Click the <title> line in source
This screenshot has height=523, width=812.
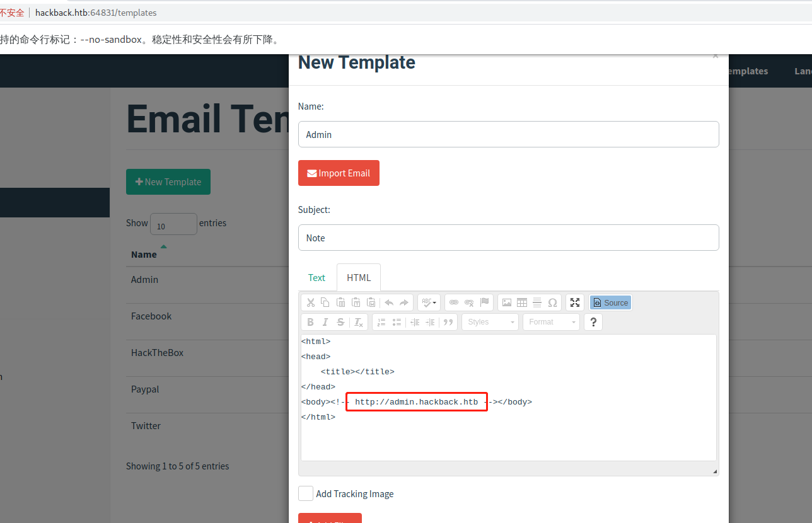click(x=357, y=372)
